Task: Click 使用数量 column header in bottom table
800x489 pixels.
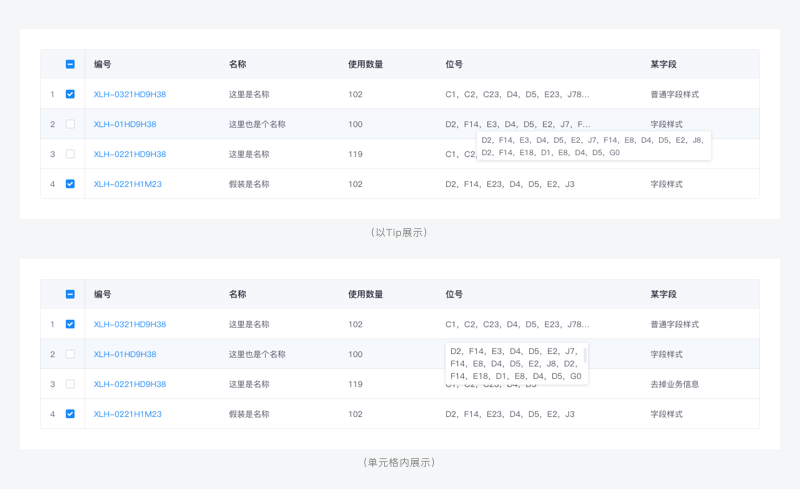Action: point(365,294)
